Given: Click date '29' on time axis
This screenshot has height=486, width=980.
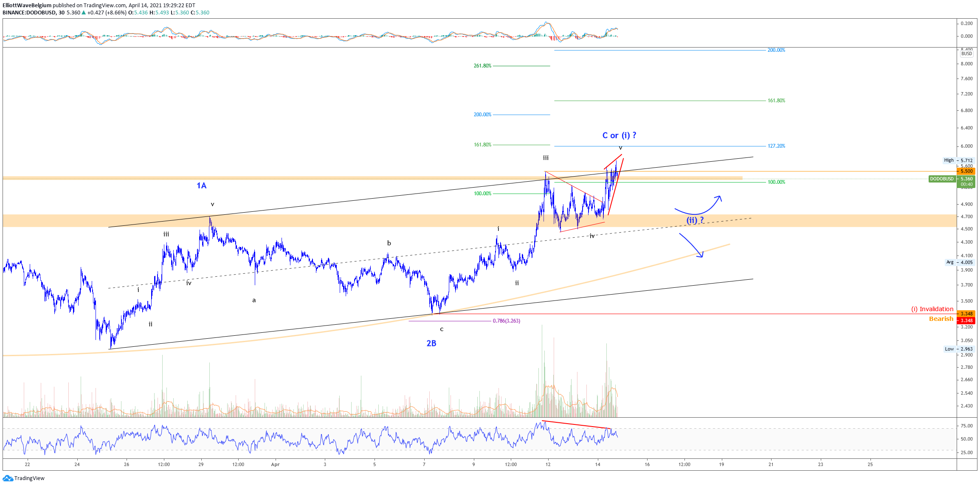Looking at the screenshot, I should (201, 464).
